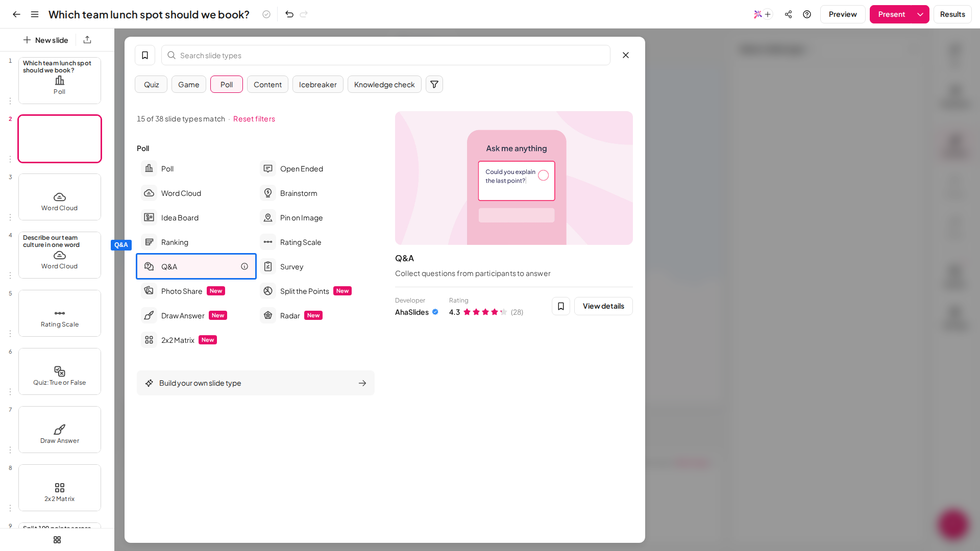Focus the Search slide types field
The height and width of the screenshot is (551, 980).
(x=386, y=55)
